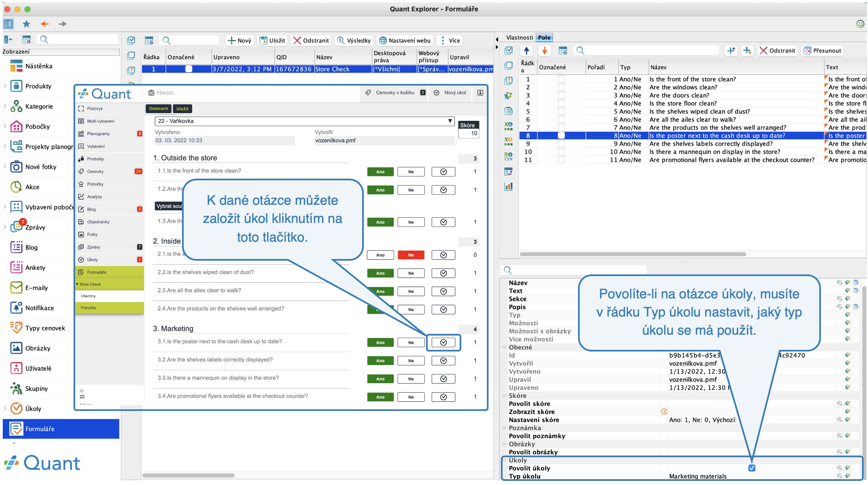Tick the Označené box for field row 11

tap(561, 160)
